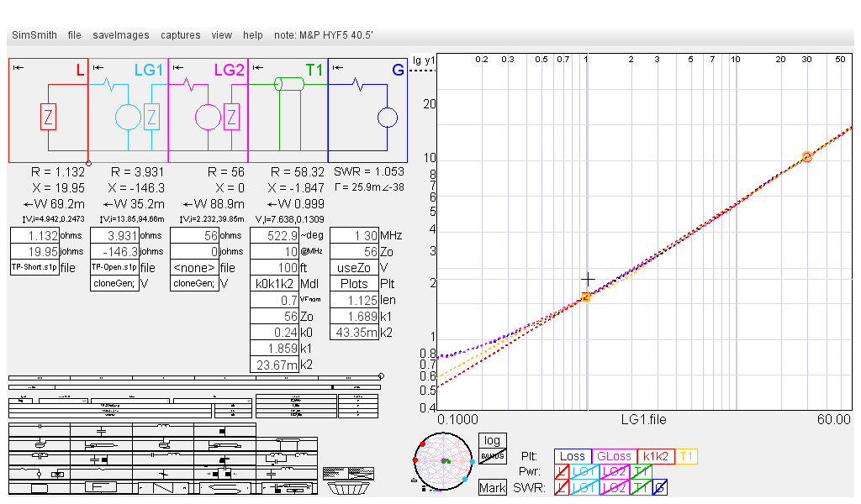The width and height of the screenshot is (861, 504).
Task: Toggle SWR display for LG2
Action: 614,487
